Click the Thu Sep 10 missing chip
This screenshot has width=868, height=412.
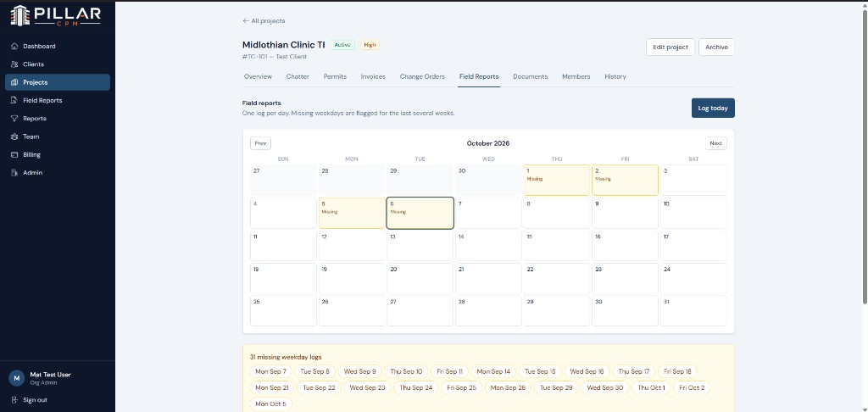406,371
